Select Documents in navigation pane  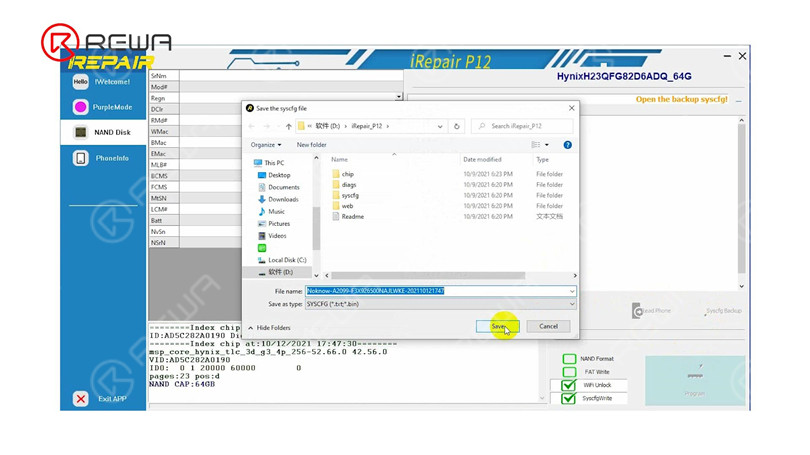278,187
